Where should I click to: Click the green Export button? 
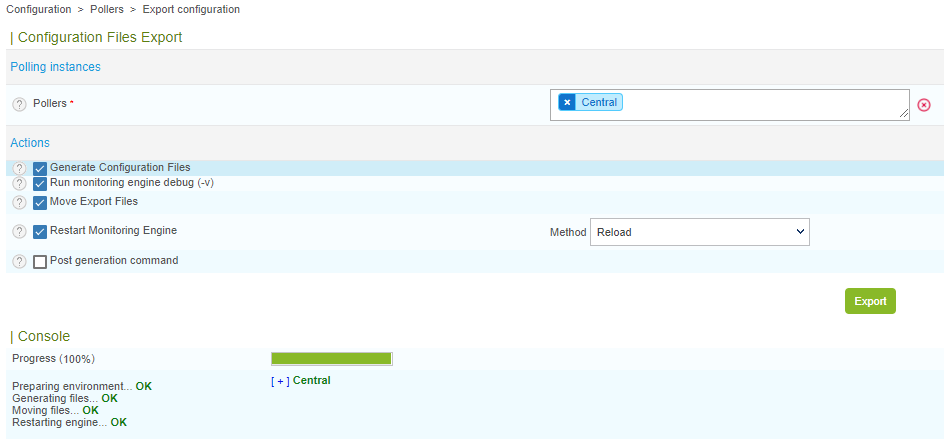click(x=870, y=301)
